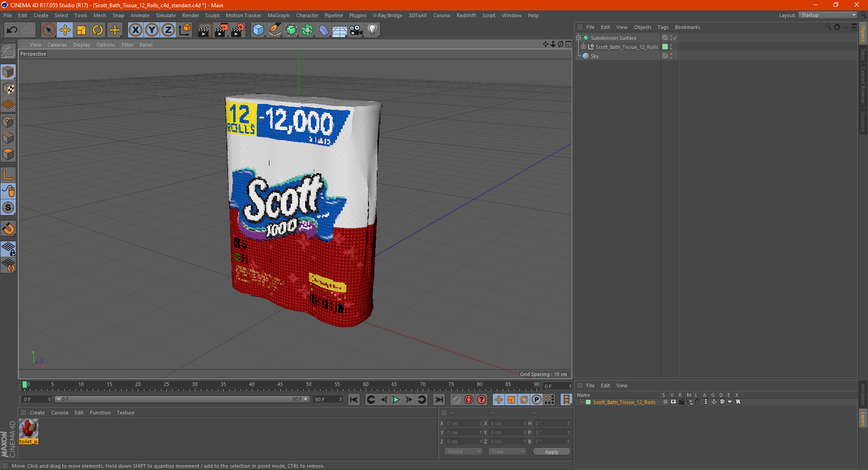
Task: Toggle layer solo dot for Scott_Bath_Tissue_12_Rolls
Action: [665, 402]
